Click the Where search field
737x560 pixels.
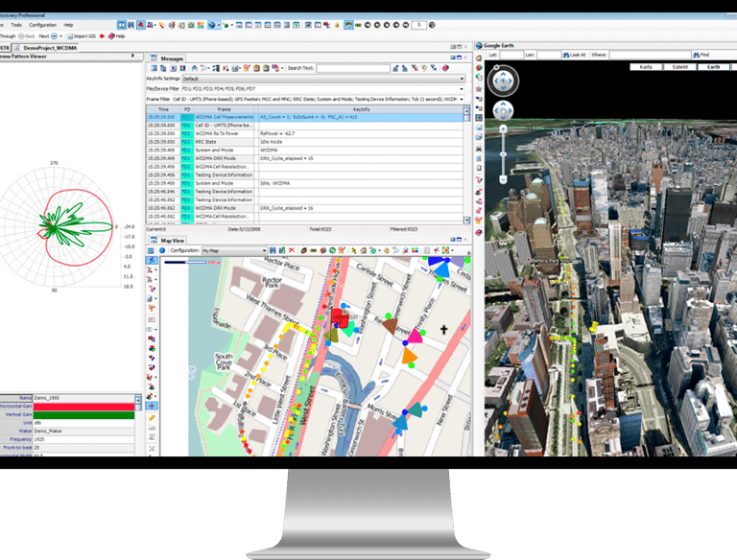[650, 55]
